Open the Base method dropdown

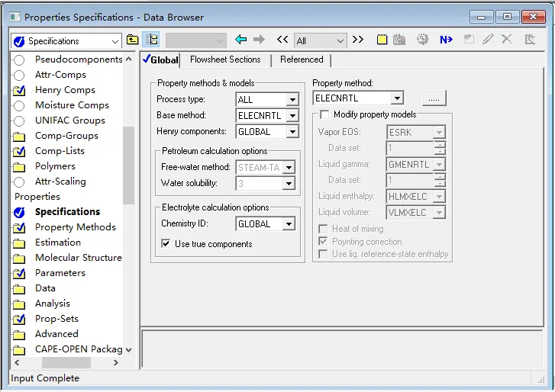tap(292, 116)
